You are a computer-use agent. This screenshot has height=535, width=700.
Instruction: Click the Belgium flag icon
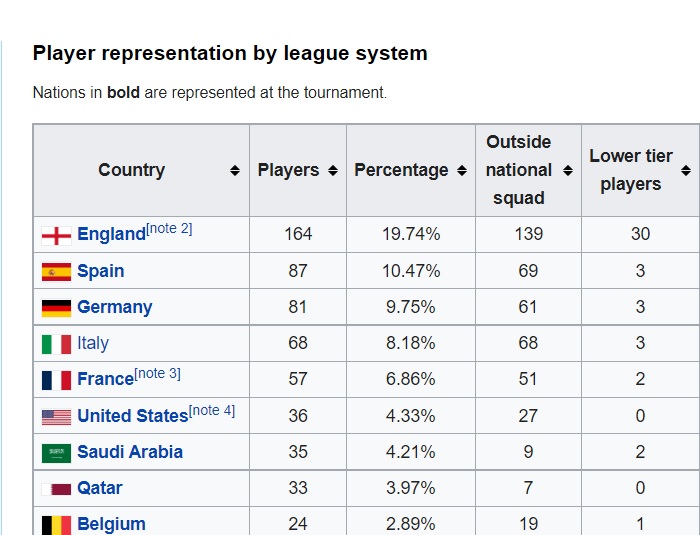click(56, 524)
